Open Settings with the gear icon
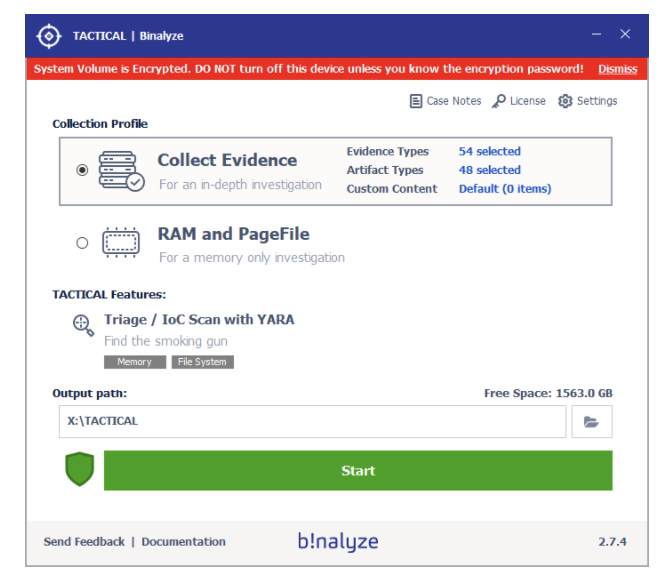The height and width of the screenshot is (586, 671). point(587,101)
